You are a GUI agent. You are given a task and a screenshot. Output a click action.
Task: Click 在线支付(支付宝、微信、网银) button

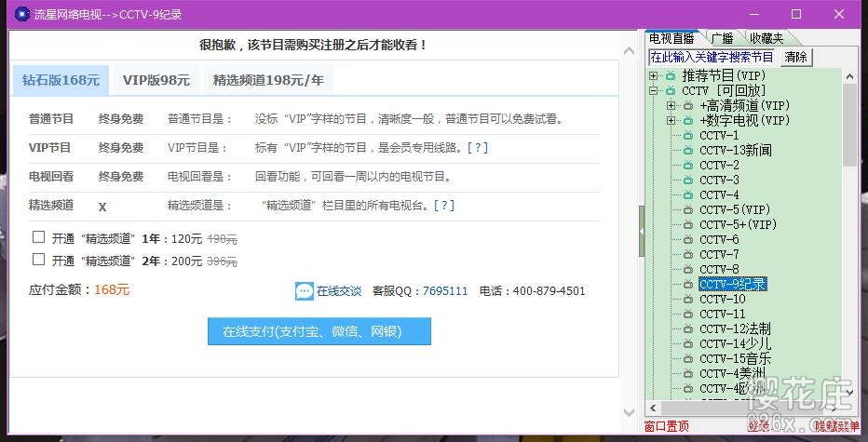click(x=319, y=331)
